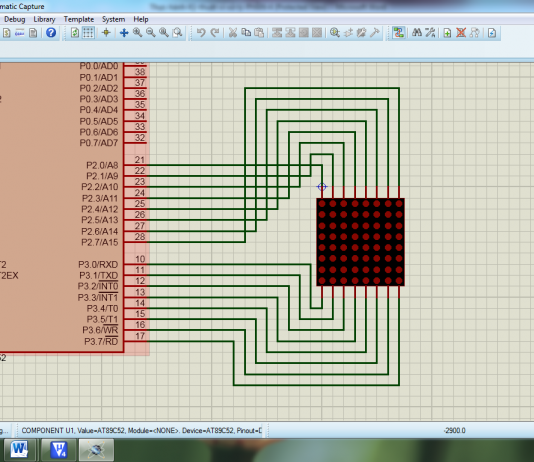Click the blue pan/center-at-cursor icon

124,33
